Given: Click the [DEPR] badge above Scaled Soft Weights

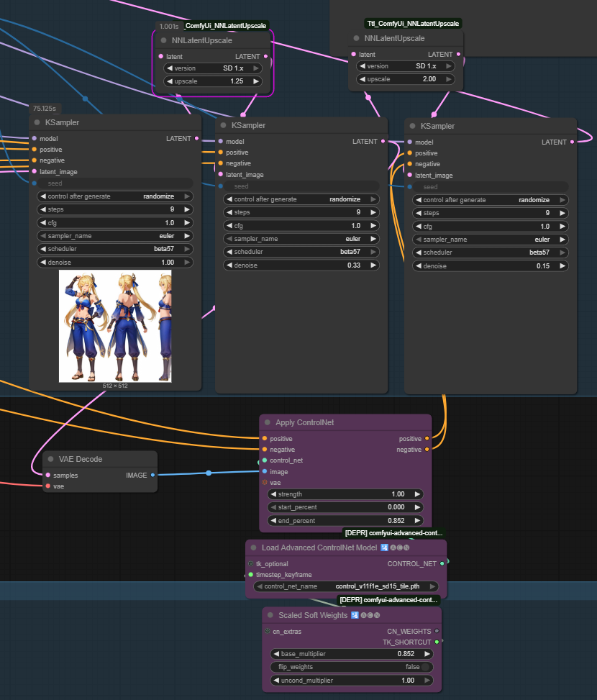Looking at the screenshot, I should click(388, 600).
